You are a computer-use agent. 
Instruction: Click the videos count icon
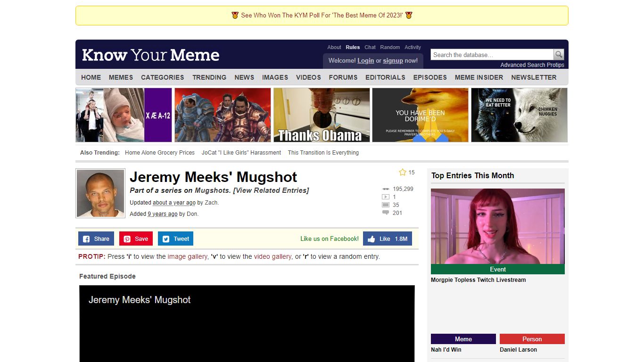[386, 197]
